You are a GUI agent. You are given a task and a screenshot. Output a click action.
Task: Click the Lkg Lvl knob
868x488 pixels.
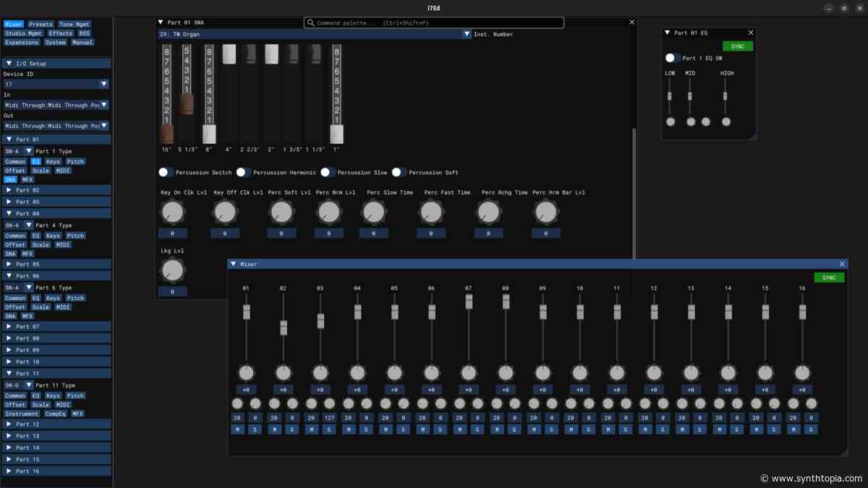click(x=172, y=270)
